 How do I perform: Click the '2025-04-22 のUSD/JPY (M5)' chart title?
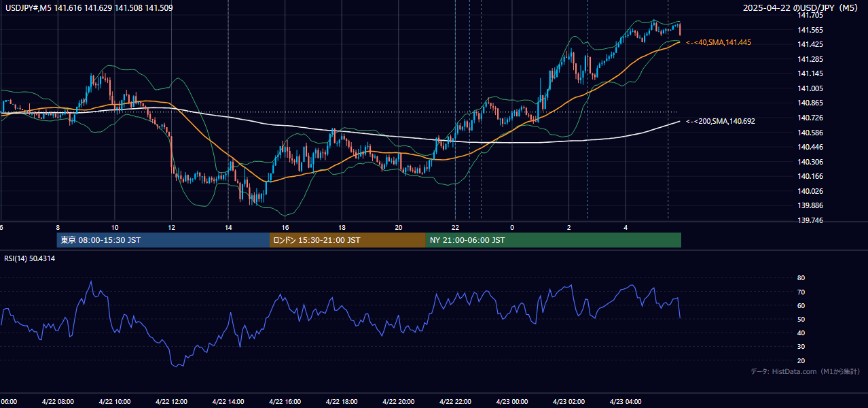(801, 7)
